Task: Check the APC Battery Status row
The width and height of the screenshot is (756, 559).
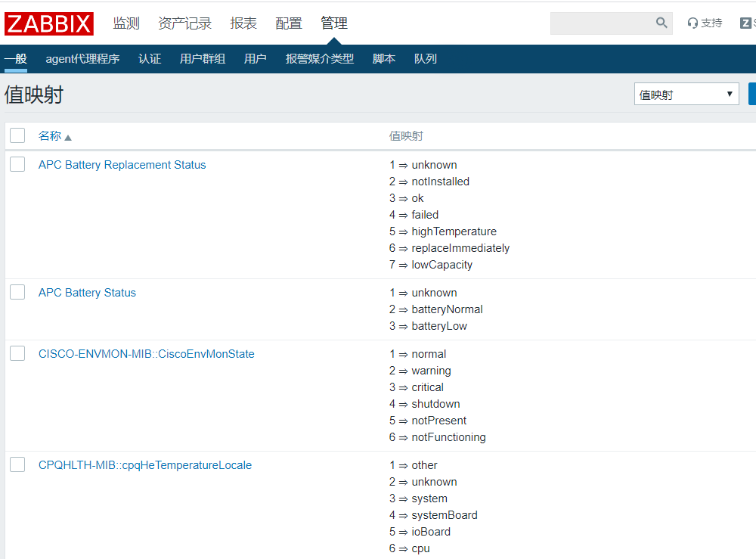Action: pos(17,292)
